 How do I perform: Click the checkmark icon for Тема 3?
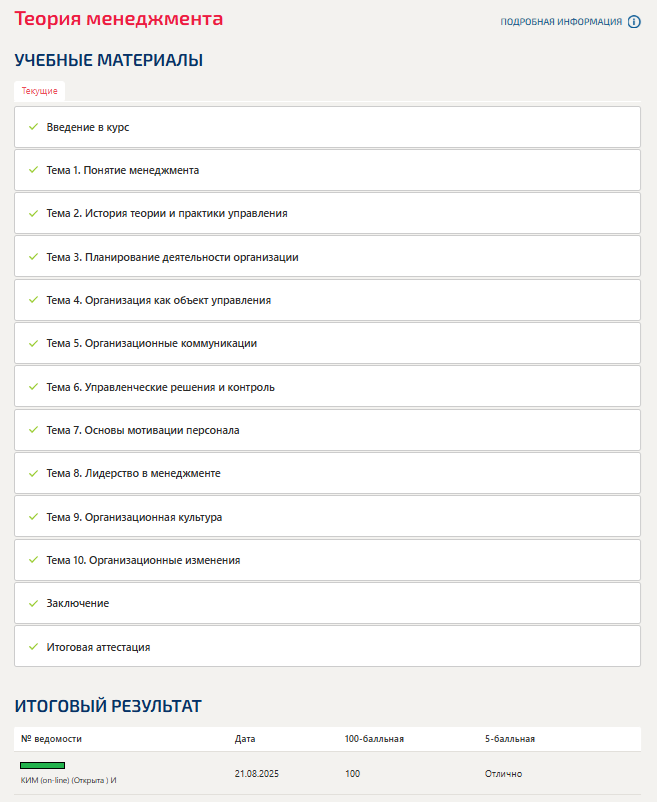point(33,257)
